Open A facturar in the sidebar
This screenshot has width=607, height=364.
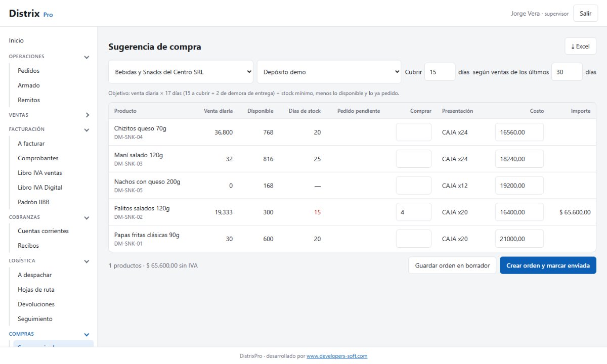[31, 144]
